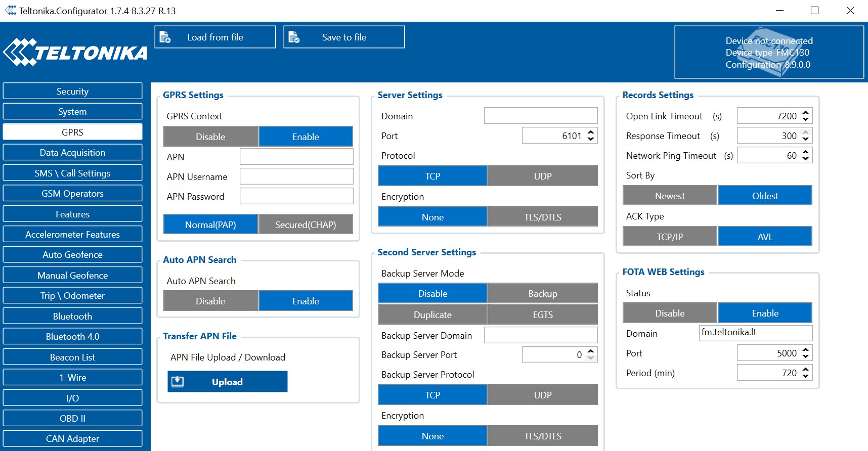Click the device status info panel
868x451 pixels.
tap(769, 52)
